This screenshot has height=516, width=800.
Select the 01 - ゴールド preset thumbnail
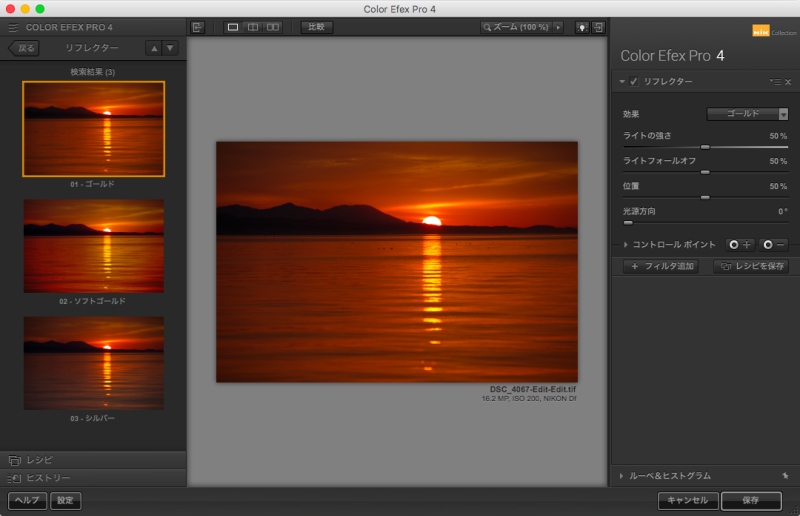coord(93,129)
